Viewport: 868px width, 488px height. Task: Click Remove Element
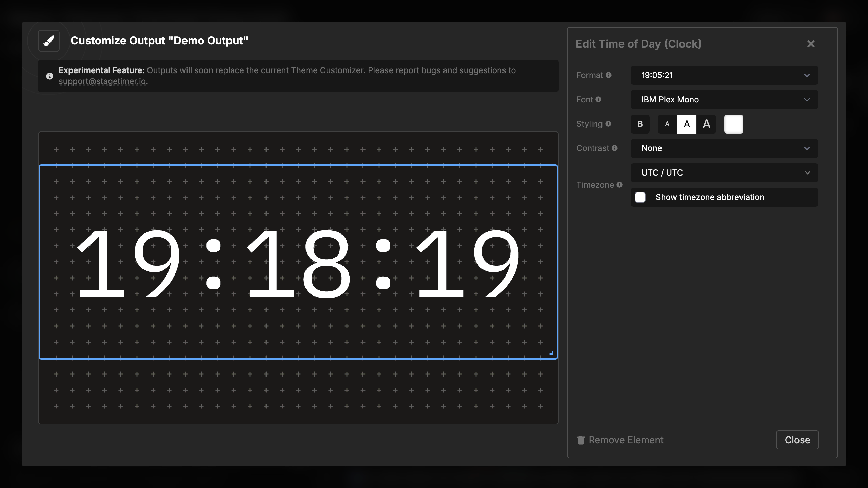[x=626, y=440]
